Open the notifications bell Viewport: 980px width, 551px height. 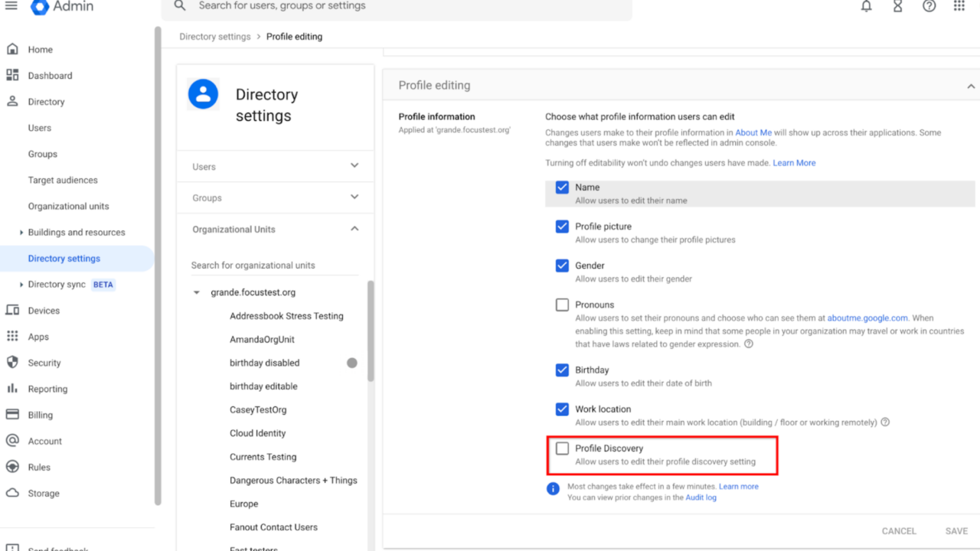point(866,6)
